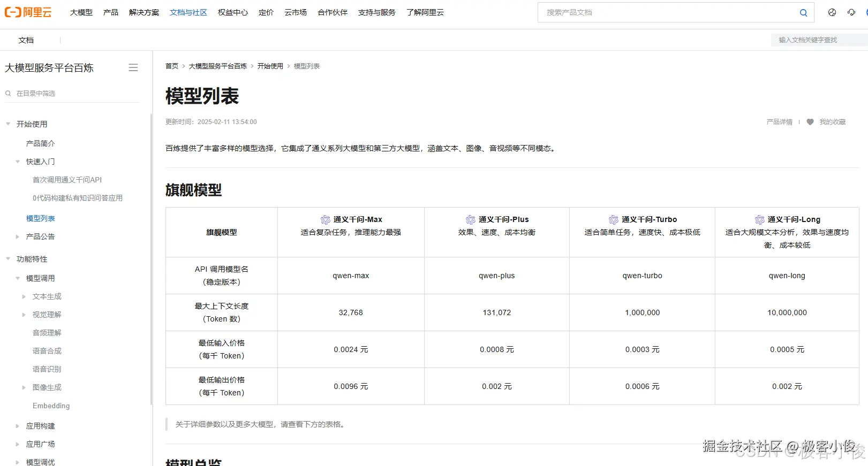Expand the 视觉理解 tree node
The height and width of the screenshot is (466, 868).
[x=24, y=314]
